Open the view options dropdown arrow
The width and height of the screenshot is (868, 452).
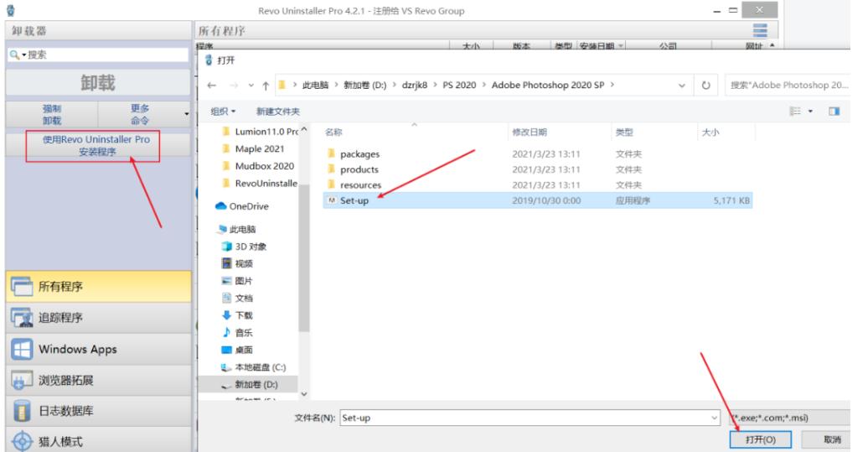(810, 112)
